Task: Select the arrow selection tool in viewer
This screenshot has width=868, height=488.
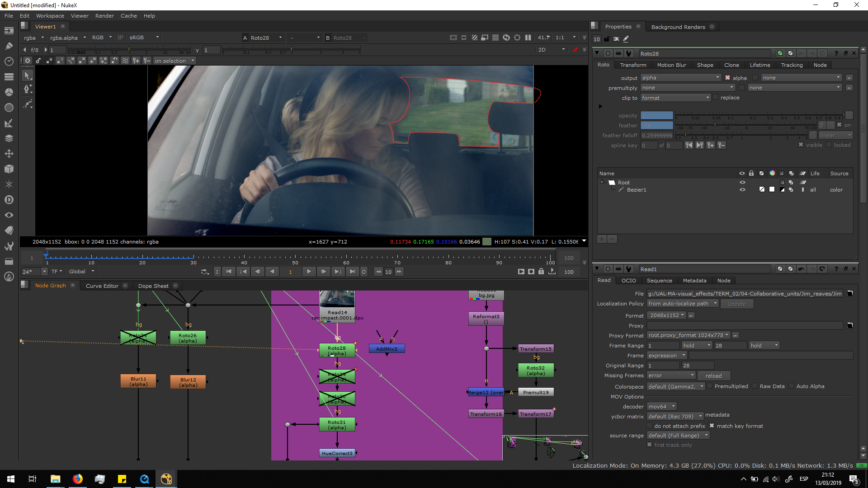Action: [x=27, y=76]
